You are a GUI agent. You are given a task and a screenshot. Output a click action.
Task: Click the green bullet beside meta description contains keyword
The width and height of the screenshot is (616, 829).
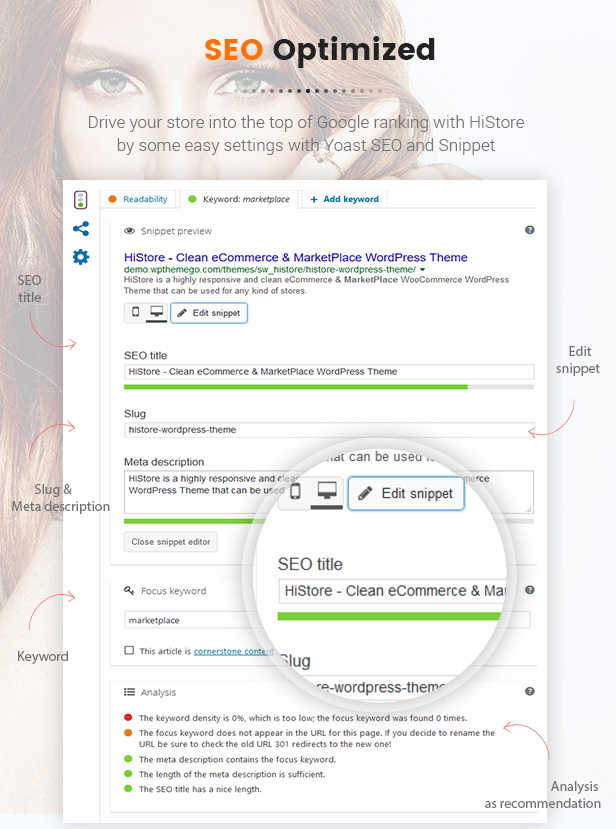pos(128,759)
